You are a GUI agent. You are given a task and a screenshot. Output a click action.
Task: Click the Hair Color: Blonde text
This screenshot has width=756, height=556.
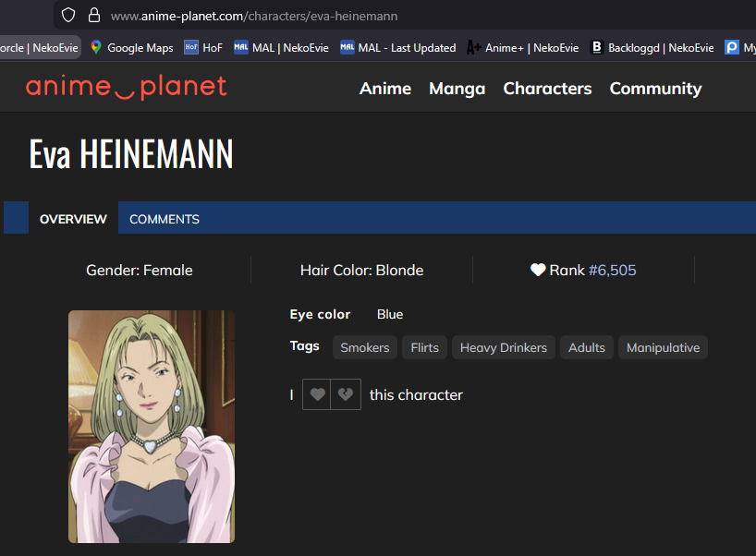361,271
